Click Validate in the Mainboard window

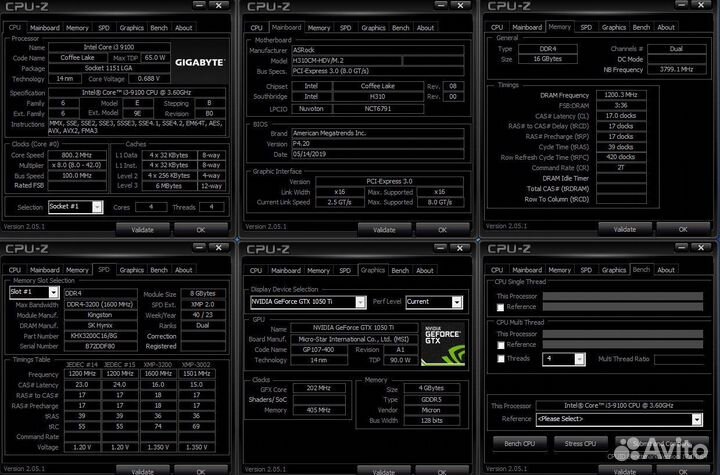[x=384, y=229]
